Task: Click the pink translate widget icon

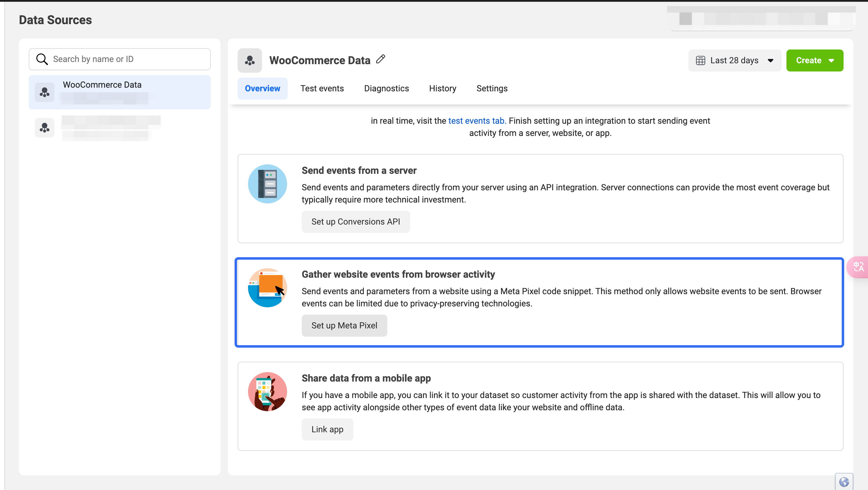Action: coord(858,267)
